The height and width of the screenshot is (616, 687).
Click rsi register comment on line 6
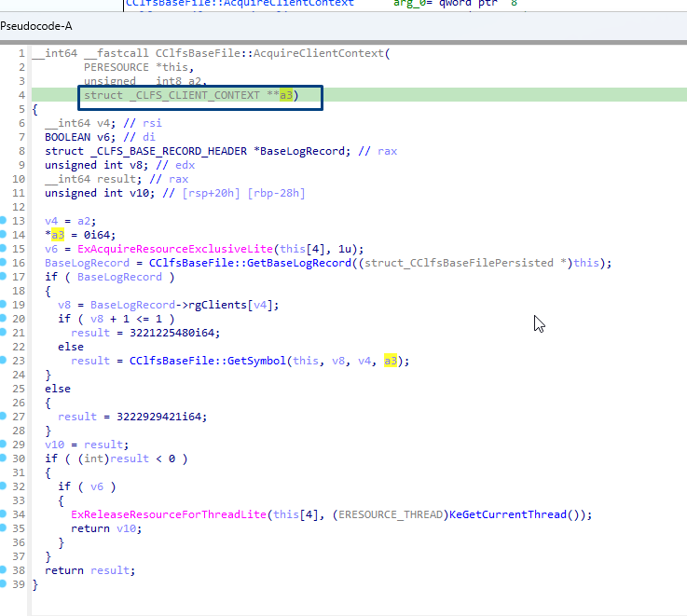152,123
